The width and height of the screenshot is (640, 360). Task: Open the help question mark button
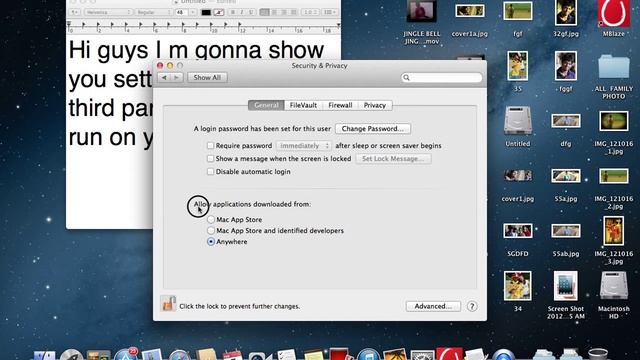coord(472,306)
